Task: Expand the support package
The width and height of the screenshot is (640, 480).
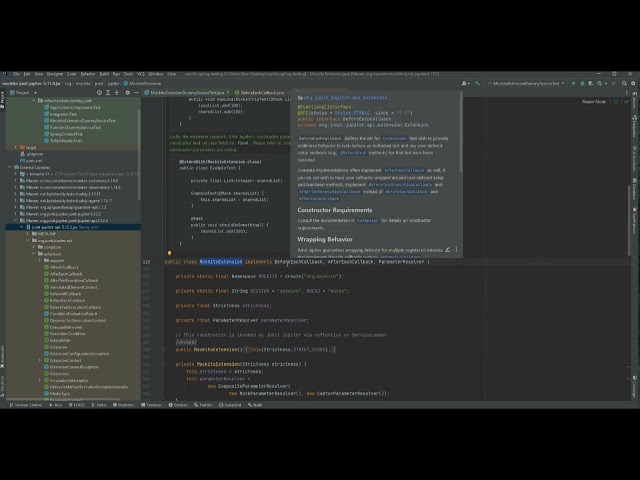Action: (40, 260)
